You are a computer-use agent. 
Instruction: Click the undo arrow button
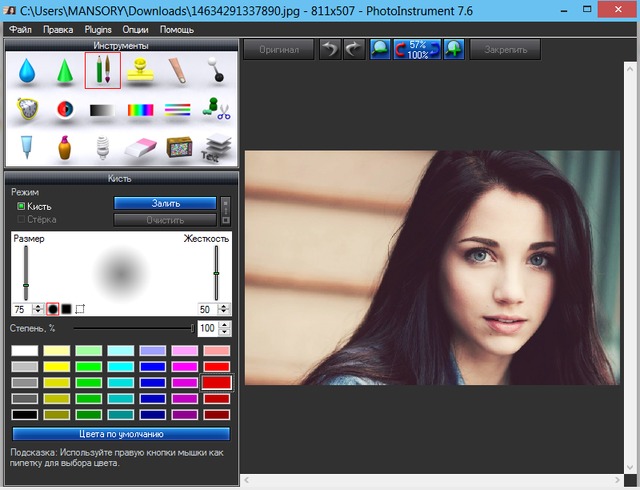click(x=330, y=49)
